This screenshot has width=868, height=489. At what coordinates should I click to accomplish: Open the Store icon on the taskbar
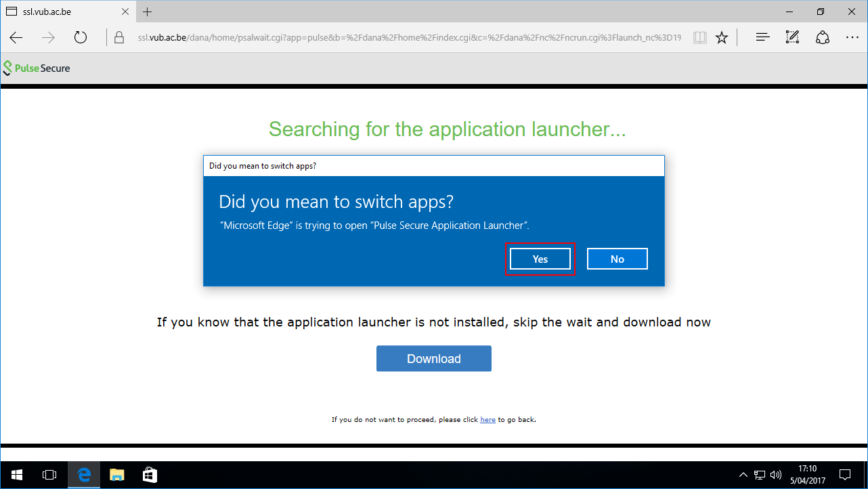[x=150, y=475]
